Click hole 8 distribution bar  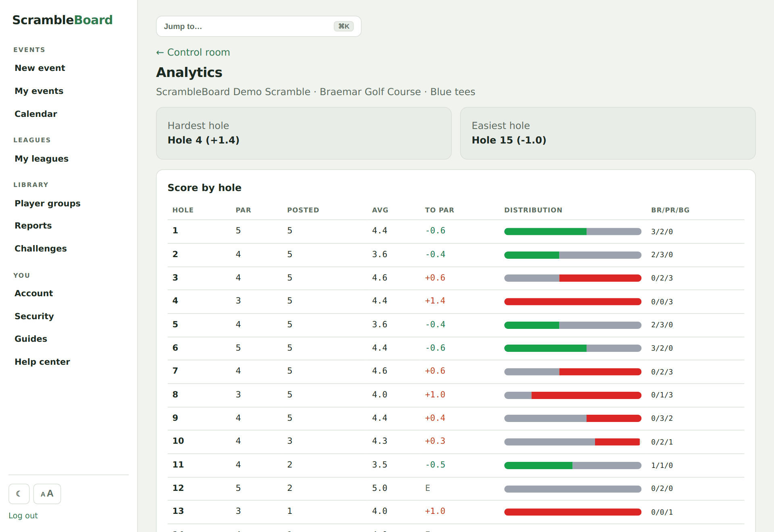tap(573, 395)
